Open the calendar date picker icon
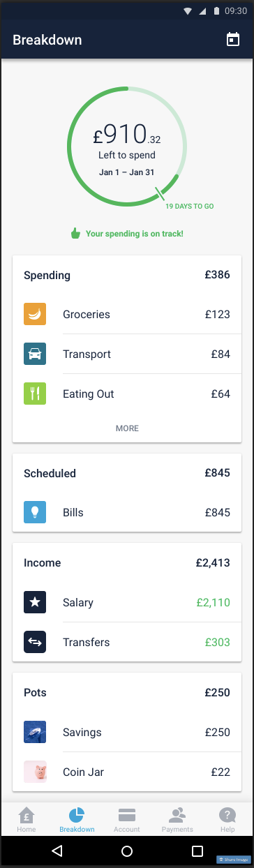 pyautogui.click(x=233, y=40)
